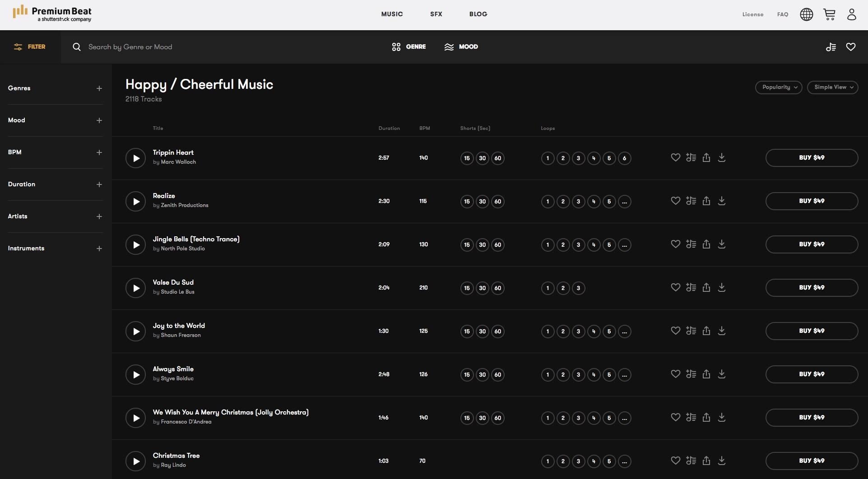Browse music by GENRE
This screenshot has width=868, height=479.
click(408, 46)
